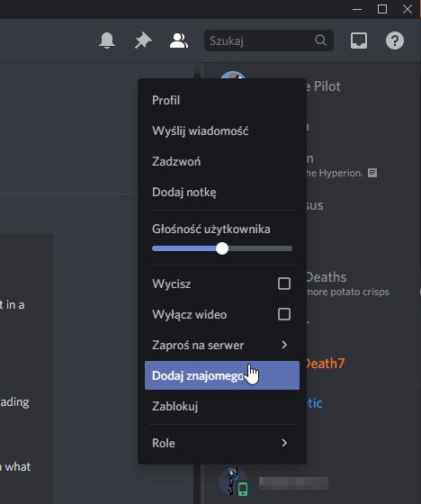The height and width of the screenshot is (504, 421).
Task: Click the note icon beside Hyperion status
Action: pyautogui.click(x=372, y=173)
